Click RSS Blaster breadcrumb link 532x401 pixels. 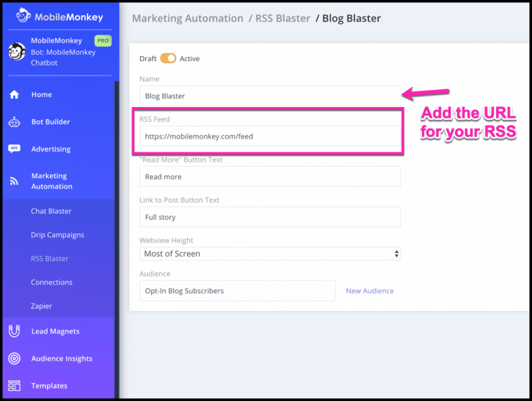point(283,18)
